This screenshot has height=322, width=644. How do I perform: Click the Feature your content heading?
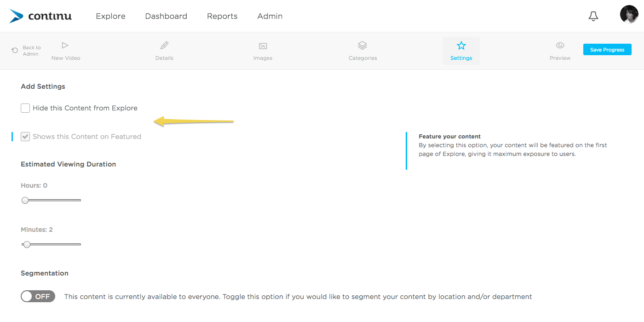[x=449, y=137]
